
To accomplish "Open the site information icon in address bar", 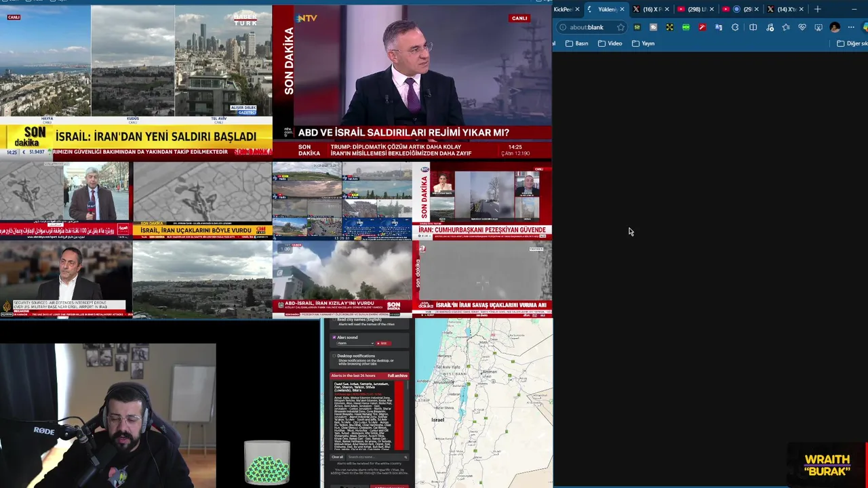I will pyautogui.click(x=563, y=27).
